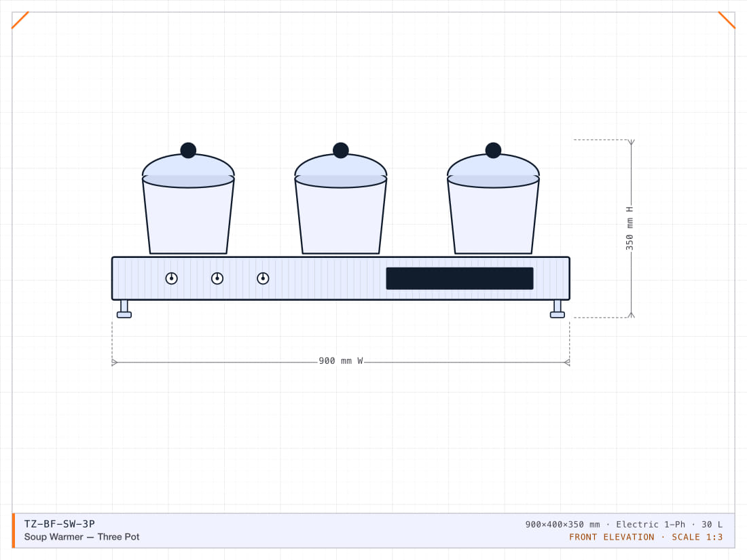Click the body of the right soup pot
The height and width of the screenshot is (560, 747).
click(x=493, y=217)
